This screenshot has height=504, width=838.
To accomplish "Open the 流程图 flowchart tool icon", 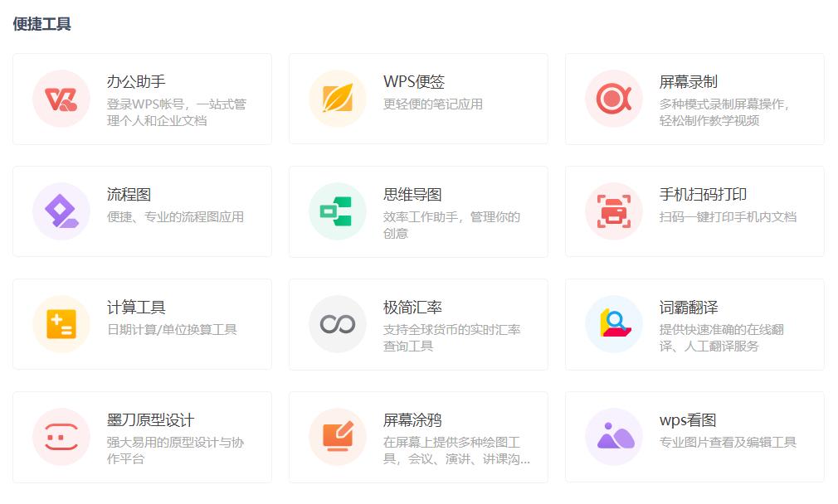I will pyautogui.click(x=61, y=211).
